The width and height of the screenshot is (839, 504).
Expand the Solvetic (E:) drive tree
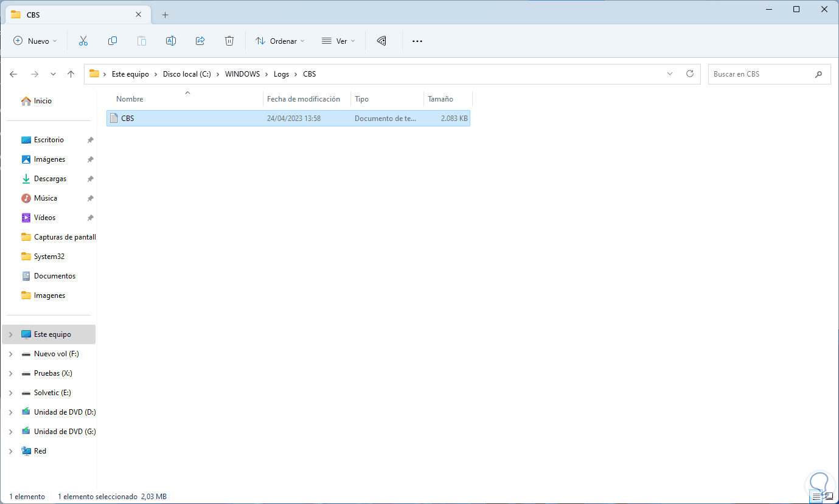coord(10,393)
